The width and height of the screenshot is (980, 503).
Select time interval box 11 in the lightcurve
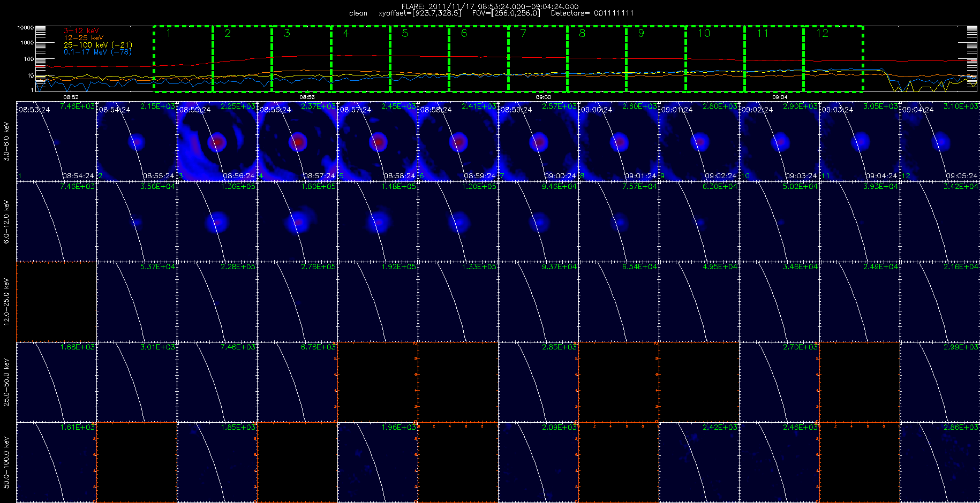(774, 59)
